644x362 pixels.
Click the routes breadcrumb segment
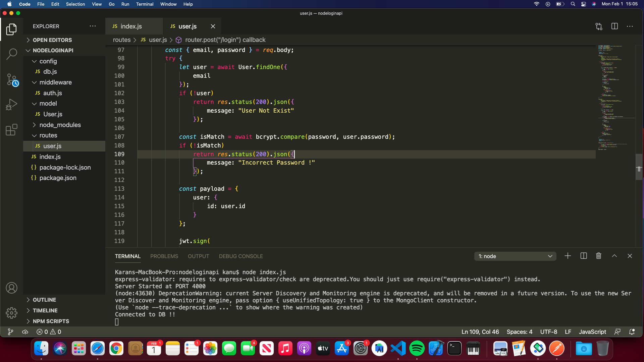click(121, 40)
